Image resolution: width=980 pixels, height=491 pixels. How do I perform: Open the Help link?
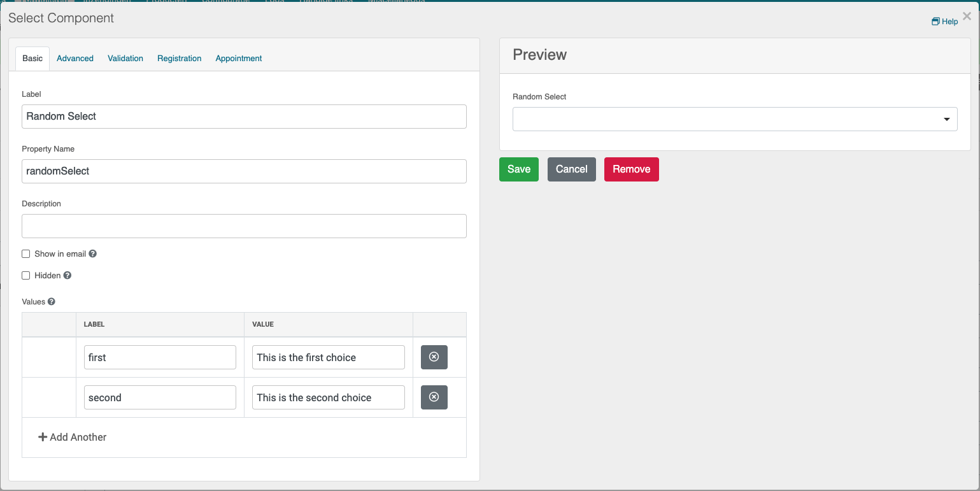click(945, 22)
